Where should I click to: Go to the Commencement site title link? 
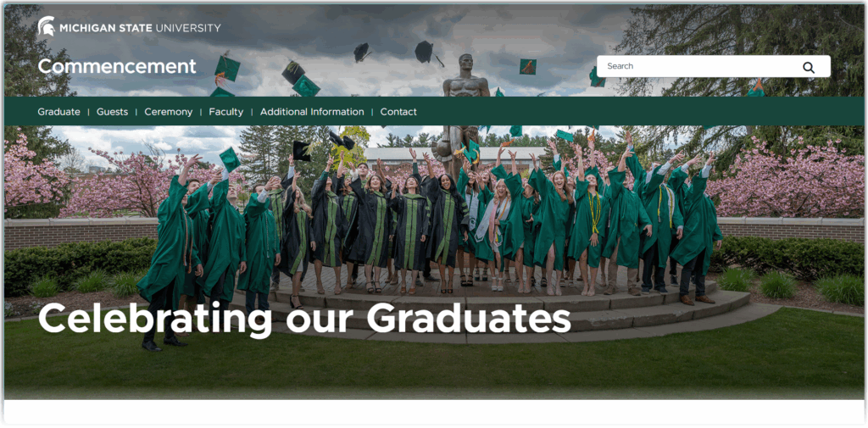tap(117, 66)
